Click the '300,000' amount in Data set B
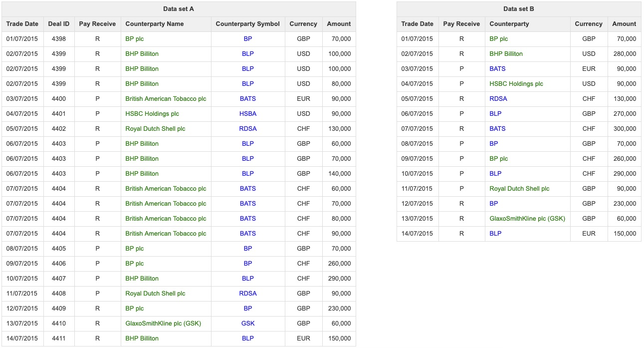The image size is (644, 348). pyautogui.click(x=625, y=129)
